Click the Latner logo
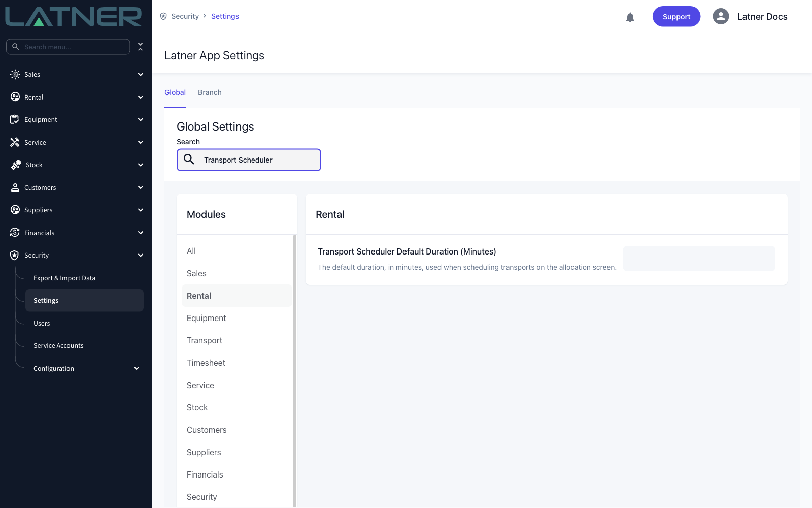812x508 pixels. click(74, 17)
